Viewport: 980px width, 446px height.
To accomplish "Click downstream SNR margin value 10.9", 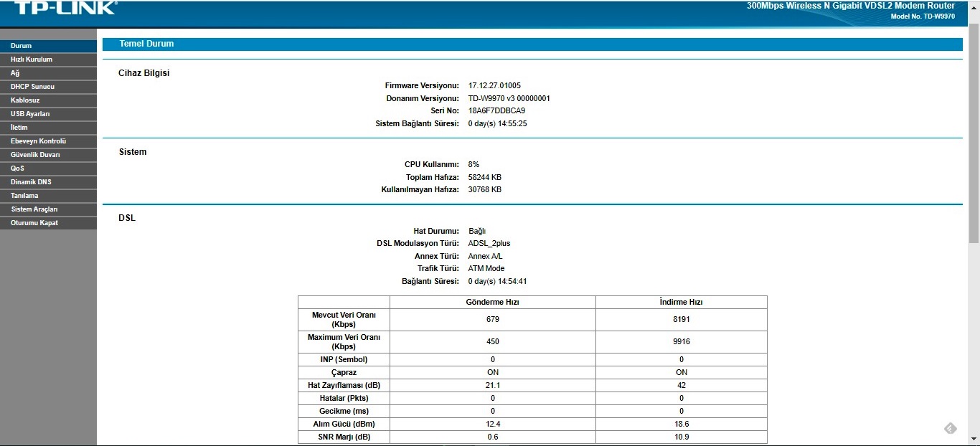I will tap(682, 437).
